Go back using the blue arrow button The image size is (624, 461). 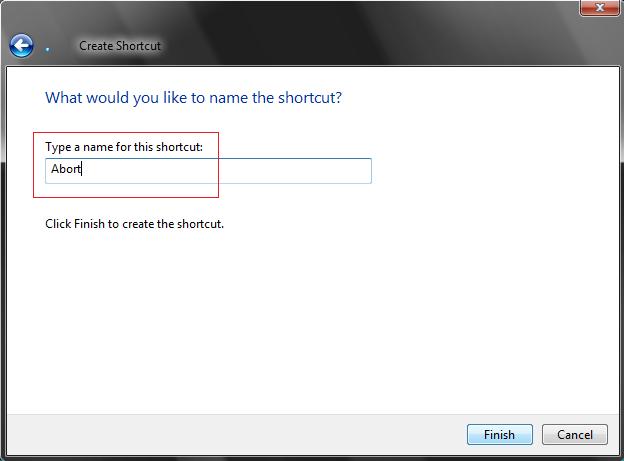pos(21,46)
